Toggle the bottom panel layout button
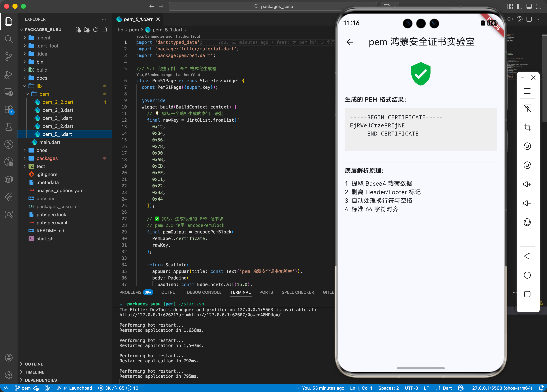 pos(529,7)
